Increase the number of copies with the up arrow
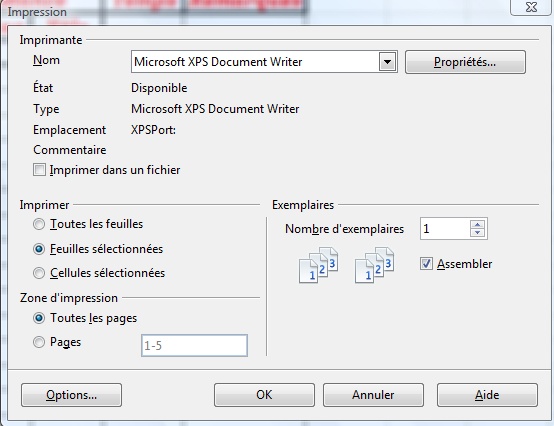The height and width of the screenshot is (426, 554). click(x=478, y=224)
